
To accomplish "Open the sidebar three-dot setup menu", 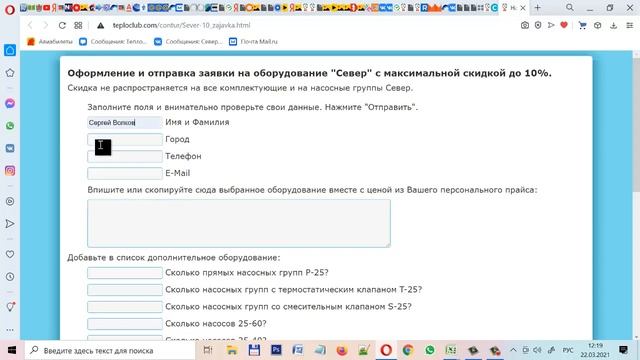I will [10, 330].
